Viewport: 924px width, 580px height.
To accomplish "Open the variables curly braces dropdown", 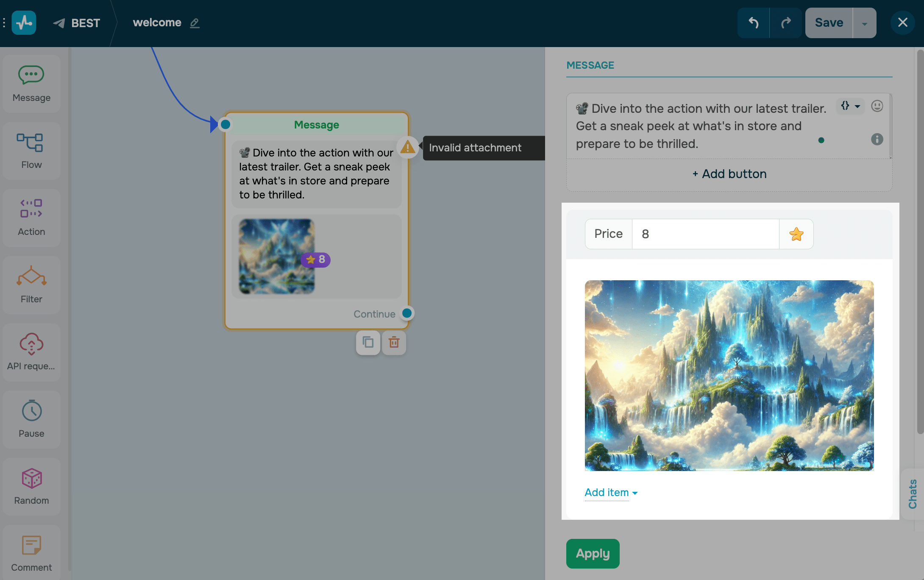I will (x=850, y=106).
